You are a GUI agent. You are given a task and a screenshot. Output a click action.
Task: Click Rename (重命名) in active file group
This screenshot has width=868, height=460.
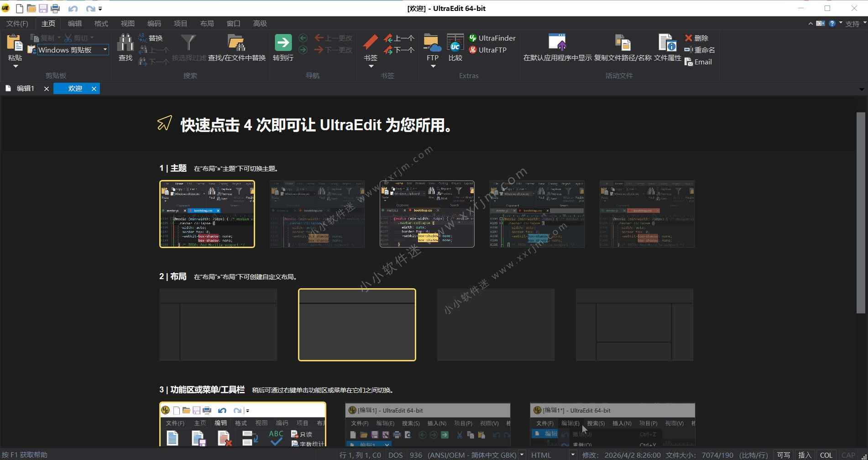[x=700, y=50]
